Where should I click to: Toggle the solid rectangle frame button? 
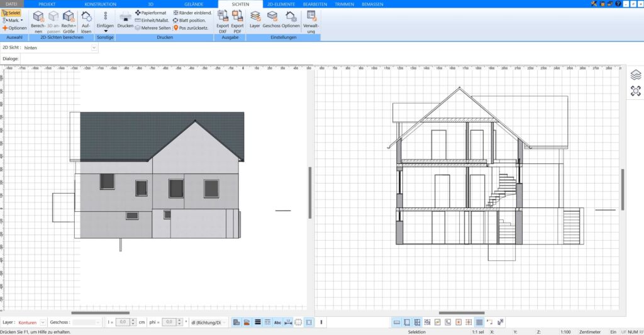click(309, 322)
